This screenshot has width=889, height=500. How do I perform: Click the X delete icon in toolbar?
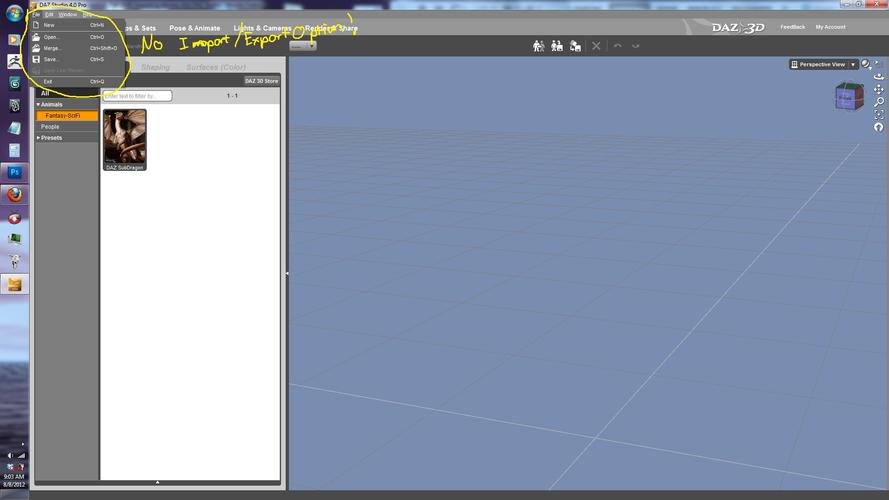tap(596, 46)
